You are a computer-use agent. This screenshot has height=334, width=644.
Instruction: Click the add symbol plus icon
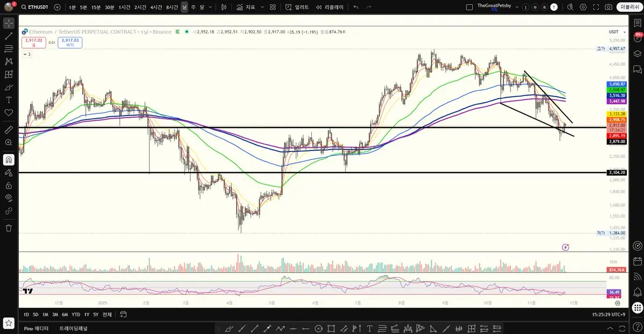[x=57, y=7]
